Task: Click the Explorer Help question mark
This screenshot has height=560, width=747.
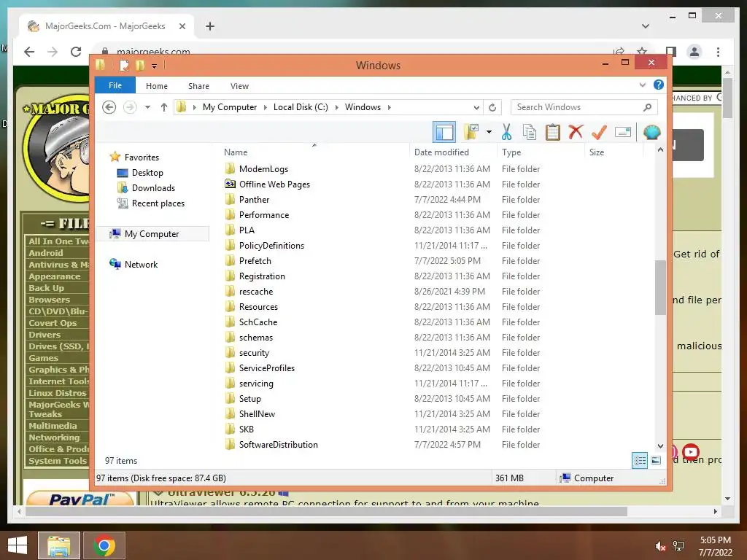Action: coord(659,85)
